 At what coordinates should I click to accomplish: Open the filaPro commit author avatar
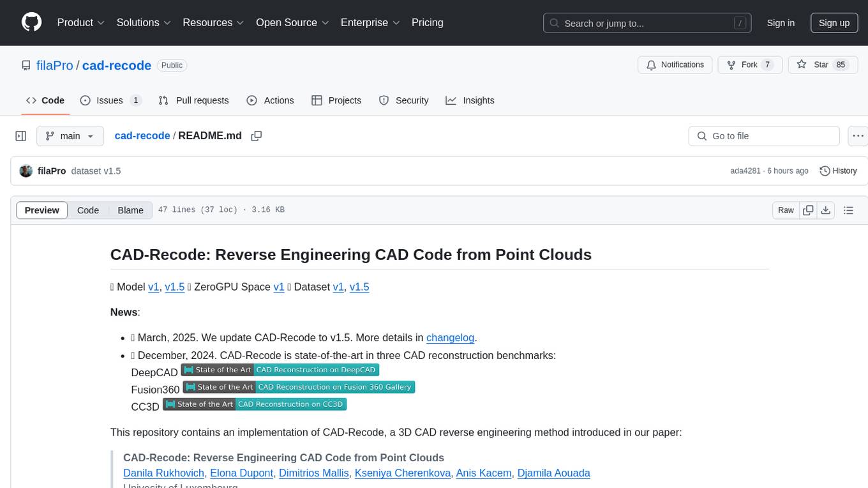pos(26,171)
